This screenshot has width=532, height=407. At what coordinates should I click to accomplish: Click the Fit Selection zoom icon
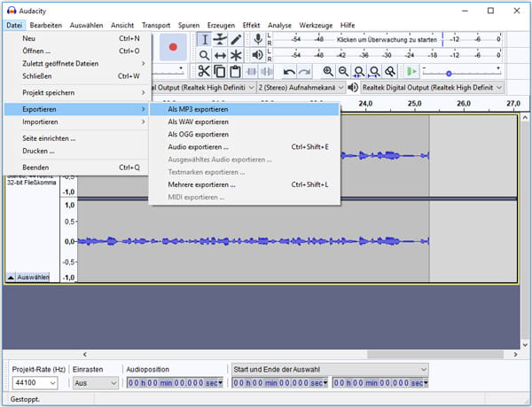359,72
